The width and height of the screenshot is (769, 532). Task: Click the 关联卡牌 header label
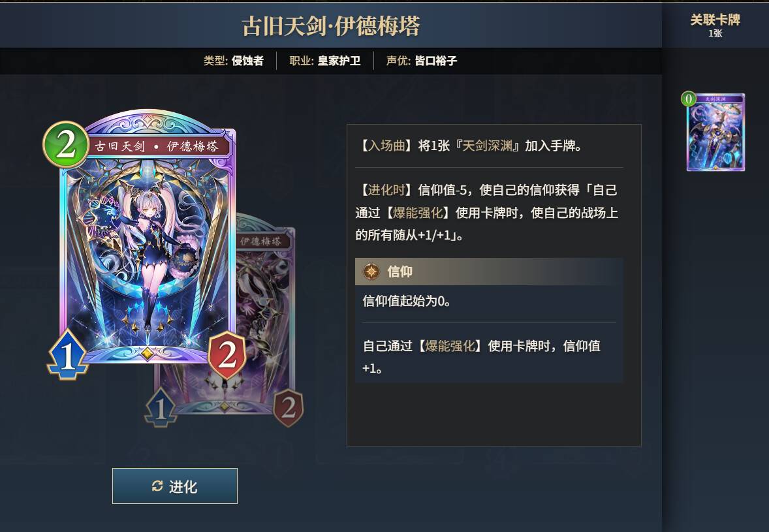[715, 20]
